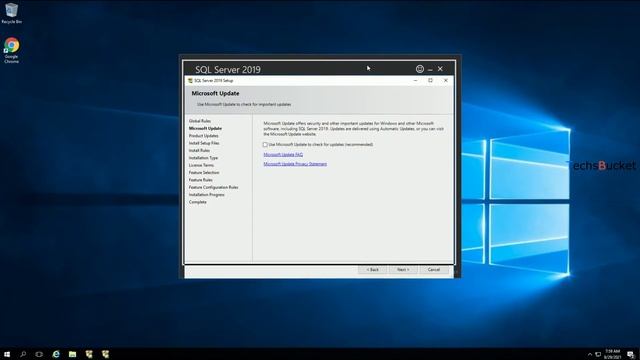Switch to first SQL Server setup taskbar icon
The image size is (640, 360).
click(x=89, y=354)
